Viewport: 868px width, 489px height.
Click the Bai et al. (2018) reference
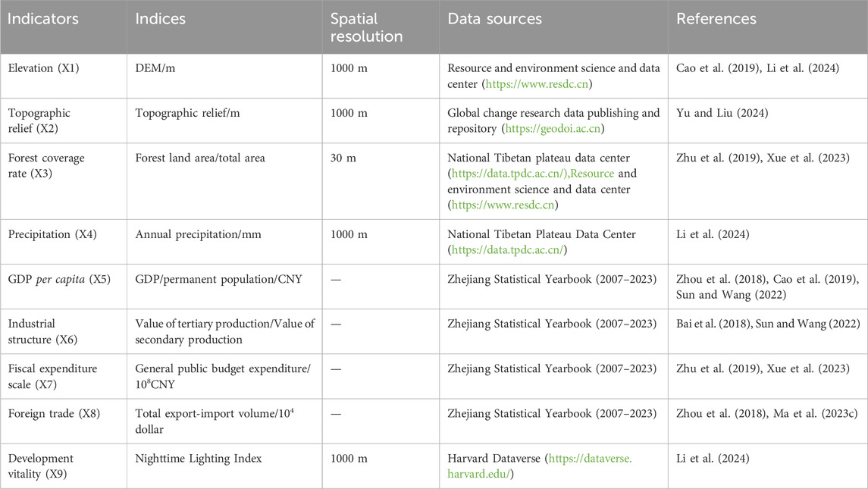pyautogui.click(x=713, y=324)
